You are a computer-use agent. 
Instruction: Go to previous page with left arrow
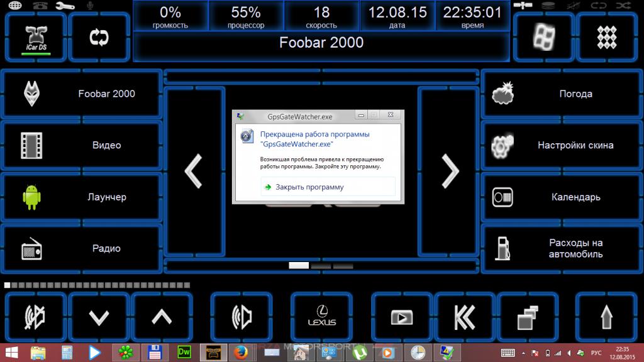[194, 171]
